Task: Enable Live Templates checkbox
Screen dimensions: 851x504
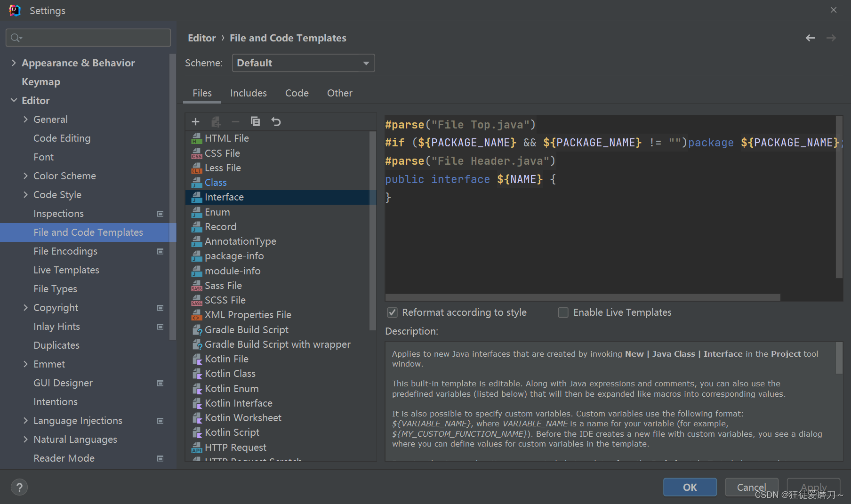Action: [563, 312]
